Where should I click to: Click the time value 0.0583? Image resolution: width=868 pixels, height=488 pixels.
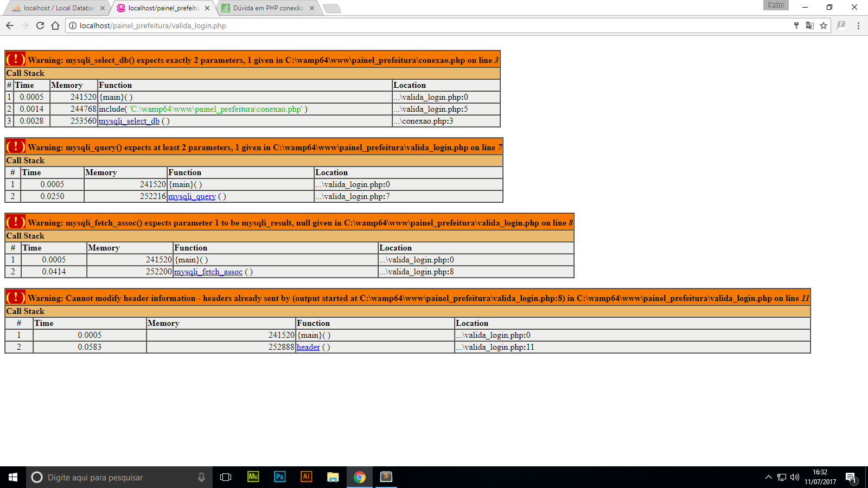tap(90, 347)
